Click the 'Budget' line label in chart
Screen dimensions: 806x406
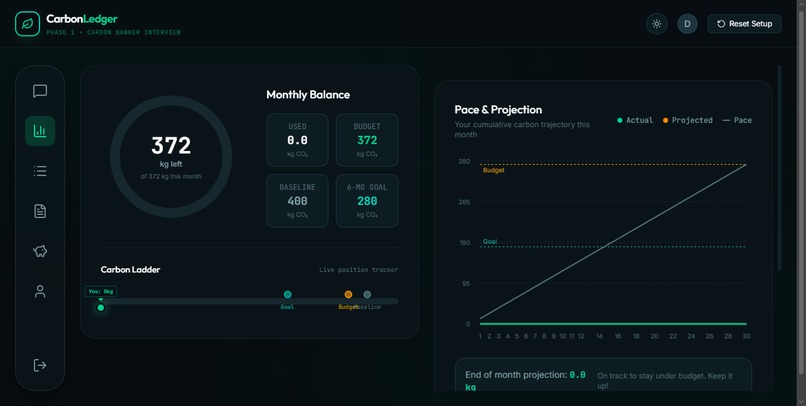pyautogui.click(x=493, y=170)
